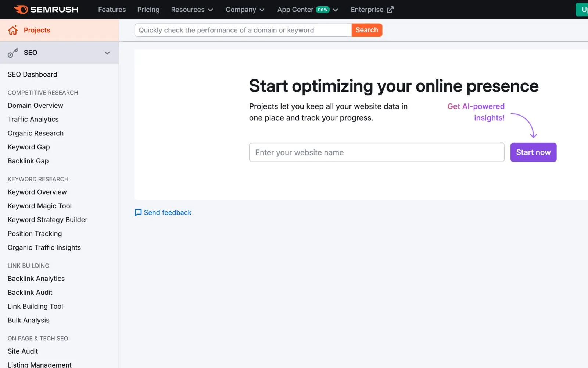This screenshot has width=588, height=368.
Task: Click the Projects home icon
Action: 13,30
